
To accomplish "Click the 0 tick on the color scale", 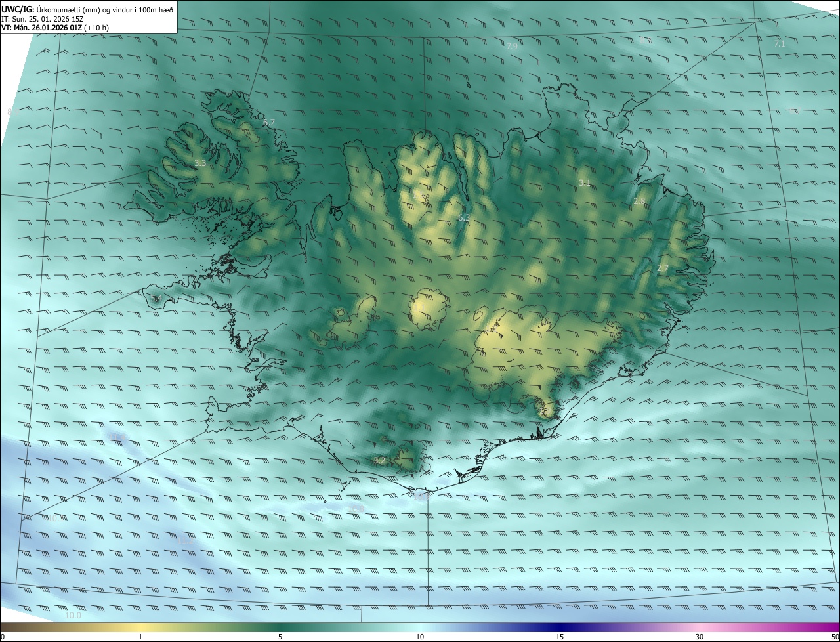I will pyautogui.click(x=2, y=637).
